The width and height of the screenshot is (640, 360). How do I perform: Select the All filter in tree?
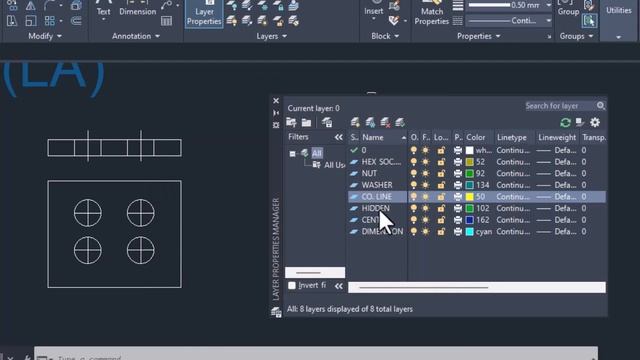coord(317,153)
